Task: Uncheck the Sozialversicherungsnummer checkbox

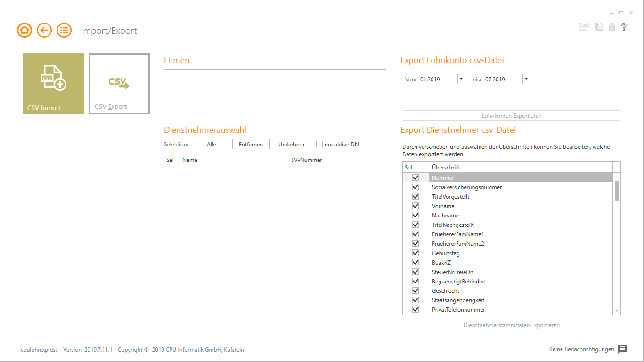Action: point(416,187)
